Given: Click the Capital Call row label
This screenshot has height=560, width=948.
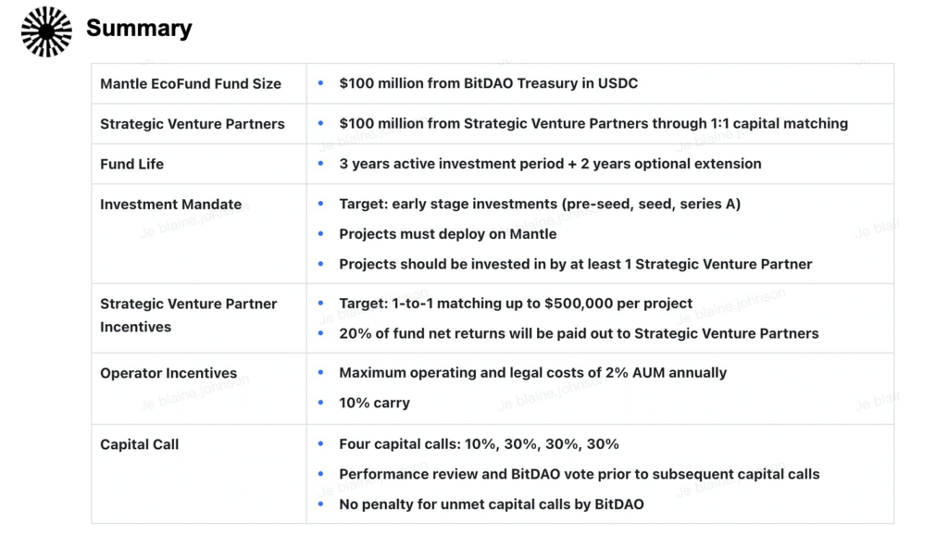Looking at the screenshot, I should [139, 444].
